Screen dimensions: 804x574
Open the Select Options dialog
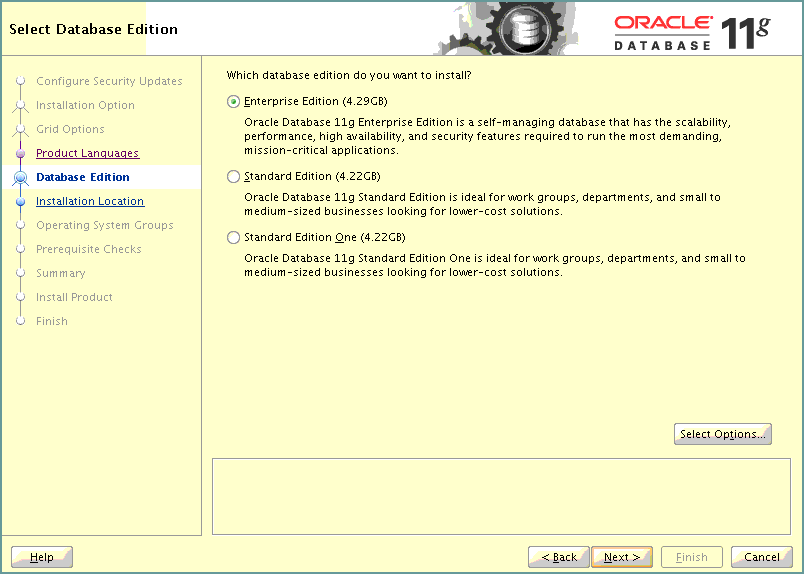[722, 434]
